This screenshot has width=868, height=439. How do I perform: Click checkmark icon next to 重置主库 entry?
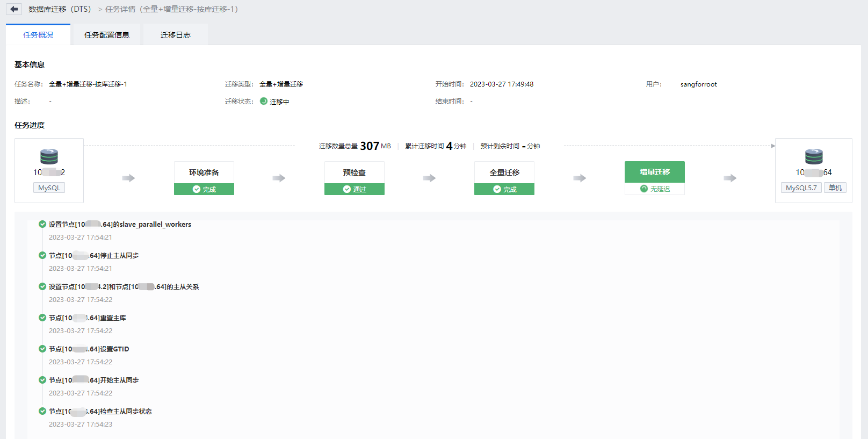pos(42,318)
